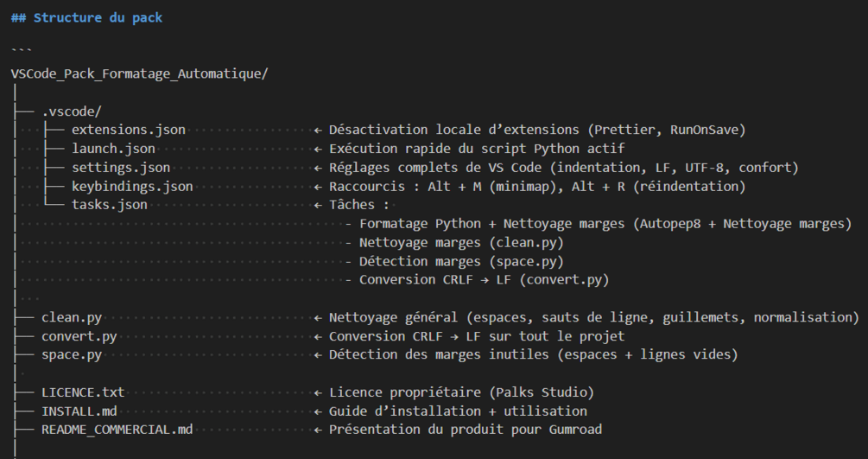Click the .vscode/ folder entry
The height and width of the screenshot is (459, 868).
(72, 112)
